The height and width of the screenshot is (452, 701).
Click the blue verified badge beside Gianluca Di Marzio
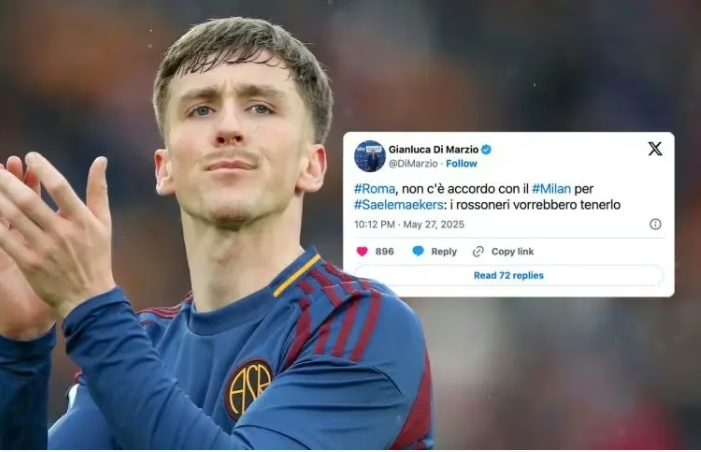point(486,149)
